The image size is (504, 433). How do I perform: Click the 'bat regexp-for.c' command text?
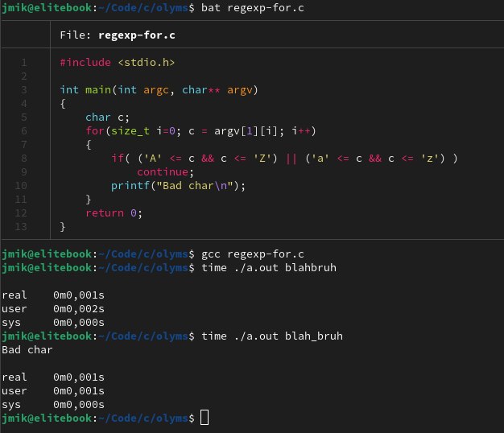pyautogui.click(x=252, y=8)
